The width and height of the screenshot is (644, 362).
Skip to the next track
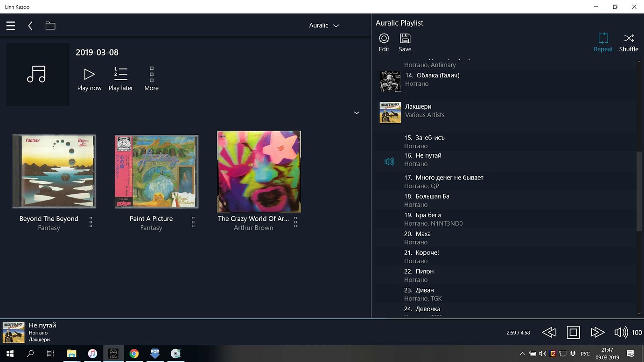pos(597,332)
